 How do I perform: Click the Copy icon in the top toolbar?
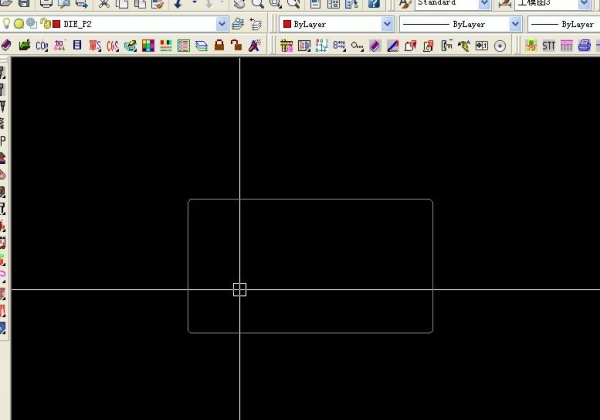tap(122, 3)
